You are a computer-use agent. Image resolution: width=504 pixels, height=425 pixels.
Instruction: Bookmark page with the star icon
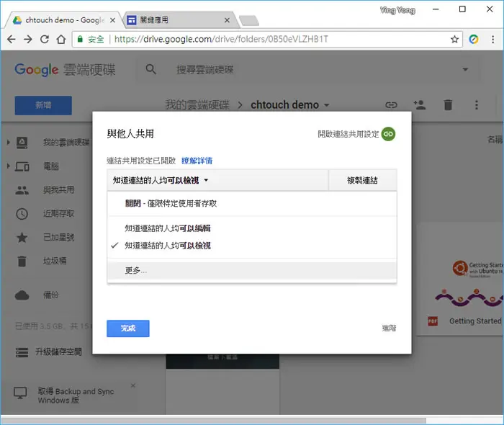pos(454,39)
